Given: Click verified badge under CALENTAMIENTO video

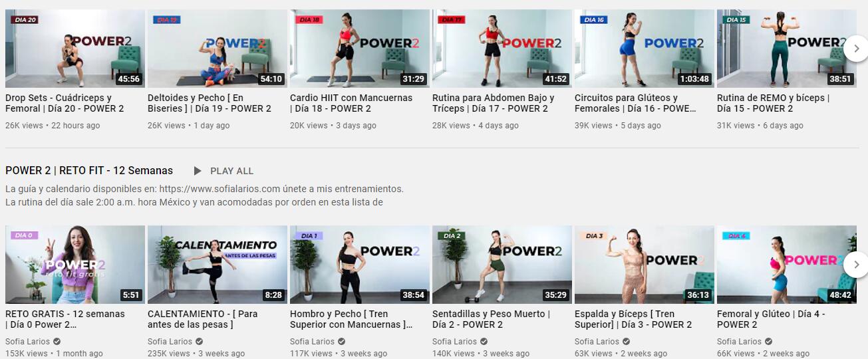Looking at the screenshot, I should (x=199, y=342).
